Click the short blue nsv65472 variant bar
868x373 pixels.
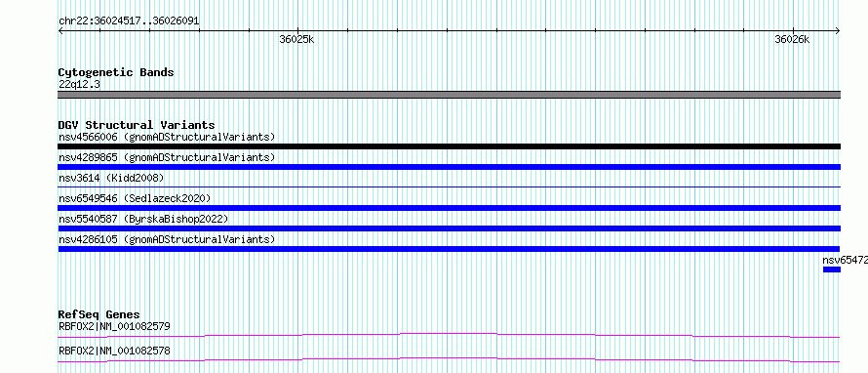pyautogui.click(x=832, y=269)
